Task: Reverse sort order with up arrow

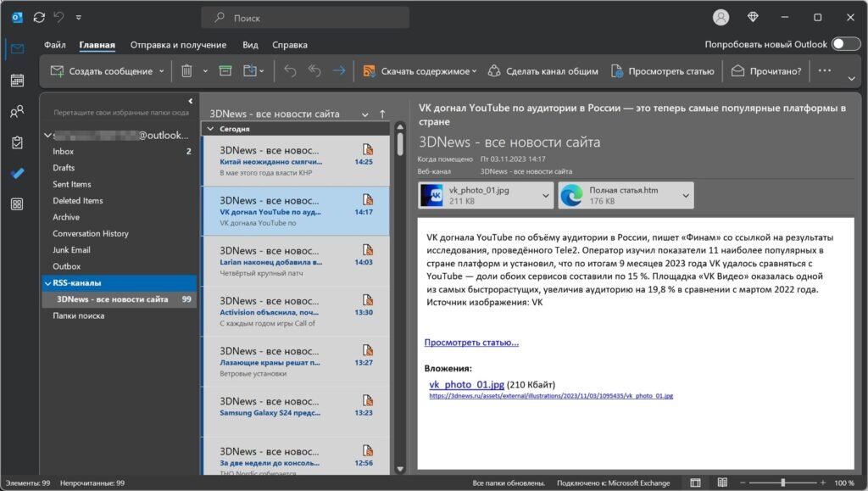Action: 382,114
